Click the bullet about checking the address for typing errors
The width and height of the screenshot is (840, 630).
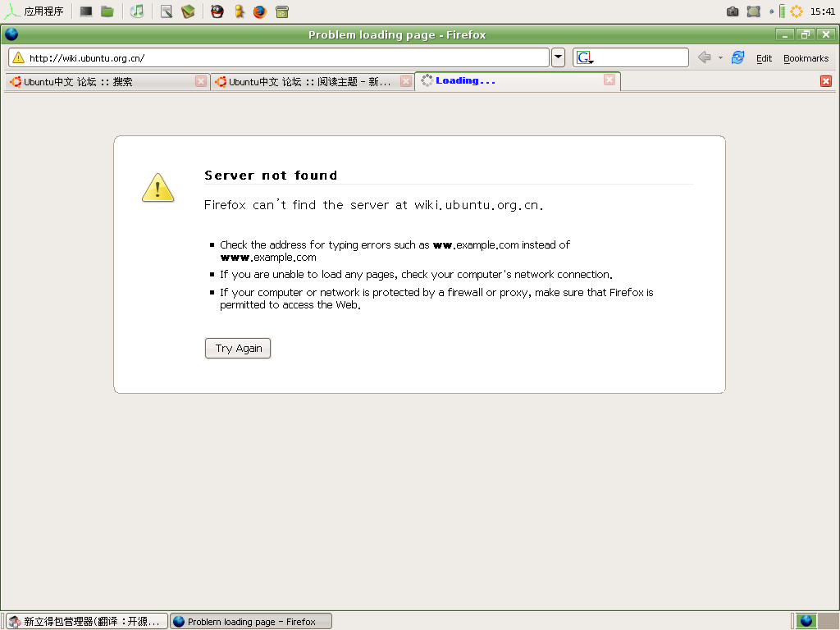395,251
